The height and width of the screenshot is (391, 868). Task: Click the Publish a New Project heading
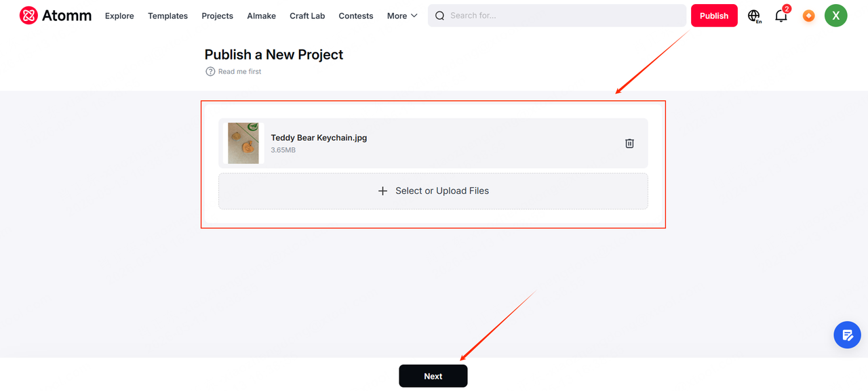[274, 55]
